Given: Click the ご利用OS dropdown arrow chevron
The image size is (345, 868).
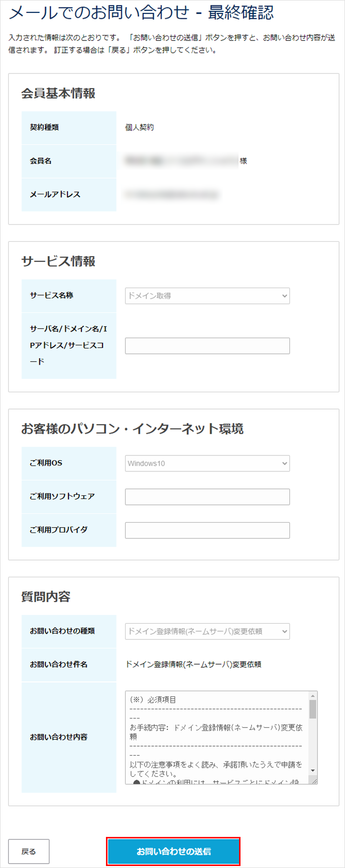Looking at the screenshot, I should [x=284, y=463].
